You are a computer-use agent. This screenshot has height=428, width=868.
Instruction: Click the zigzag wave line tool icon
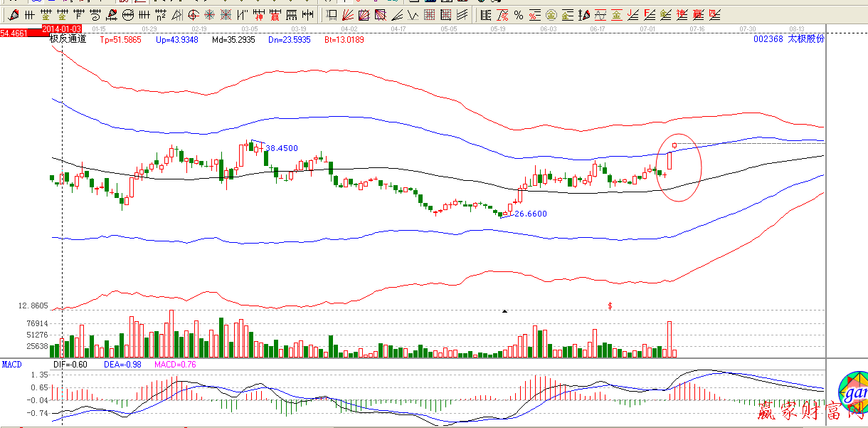coord(413,14)
